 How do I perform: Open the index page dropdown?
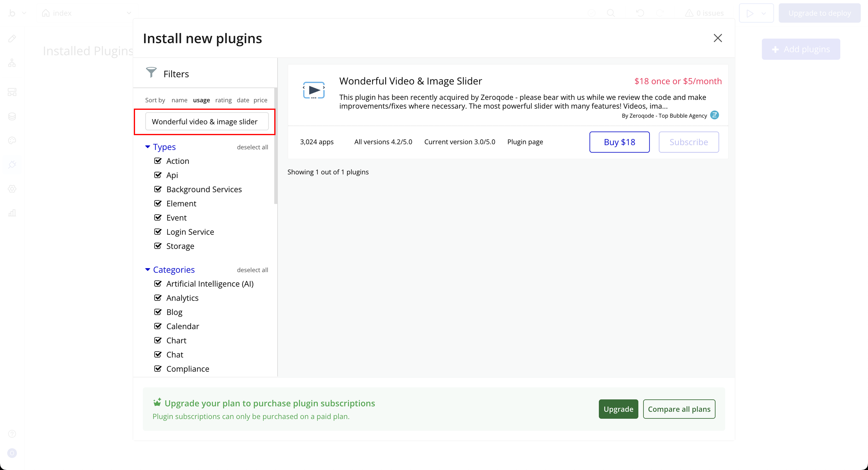(x=128, y=13)
